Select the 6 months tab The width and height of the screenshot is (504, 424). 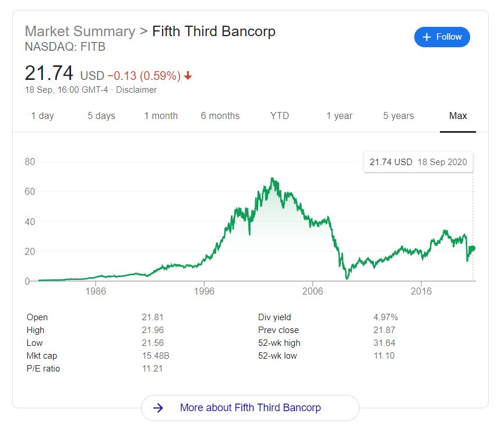[x=220, y=115]
